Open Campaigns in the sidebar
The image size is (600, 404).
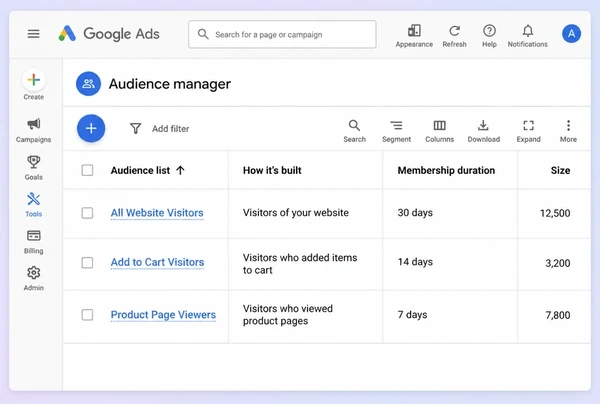(34, 130)
